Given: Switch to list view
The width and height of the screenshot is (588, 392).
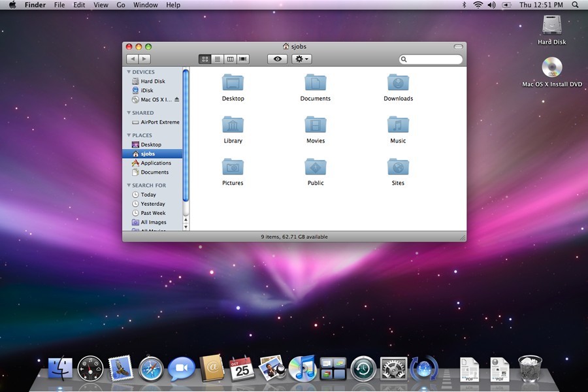Looking at the screenshot, I should (218, 59).
